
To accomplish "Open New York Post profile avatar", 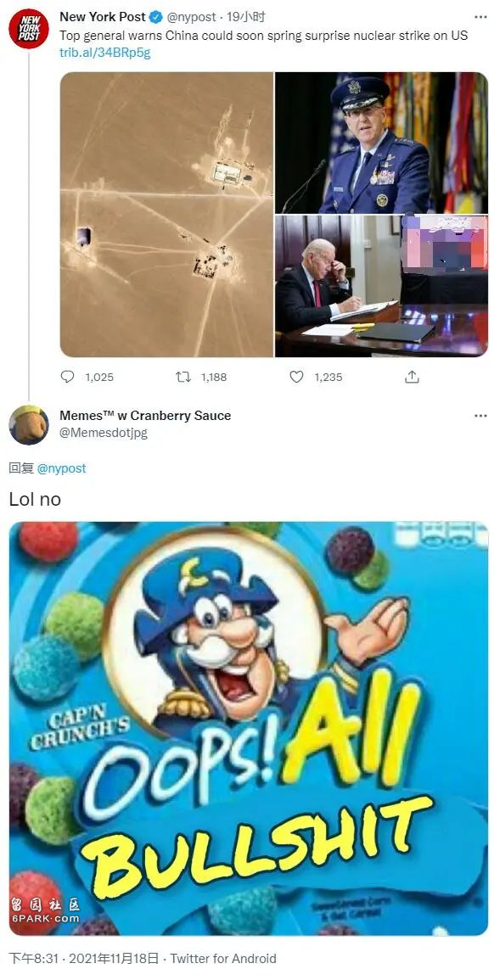I will [x=29, y=28].
